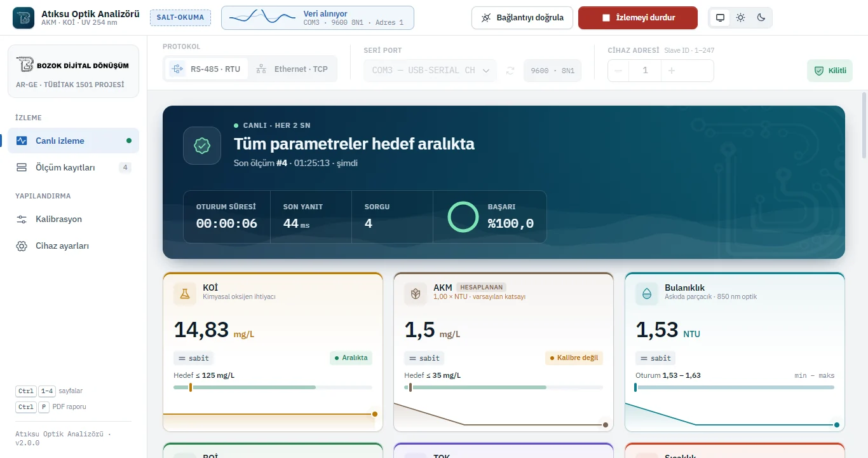Stop monitoring with İzlemeyi durdur
The width and height of the screenshot is (868, 458).
(638, 18)
